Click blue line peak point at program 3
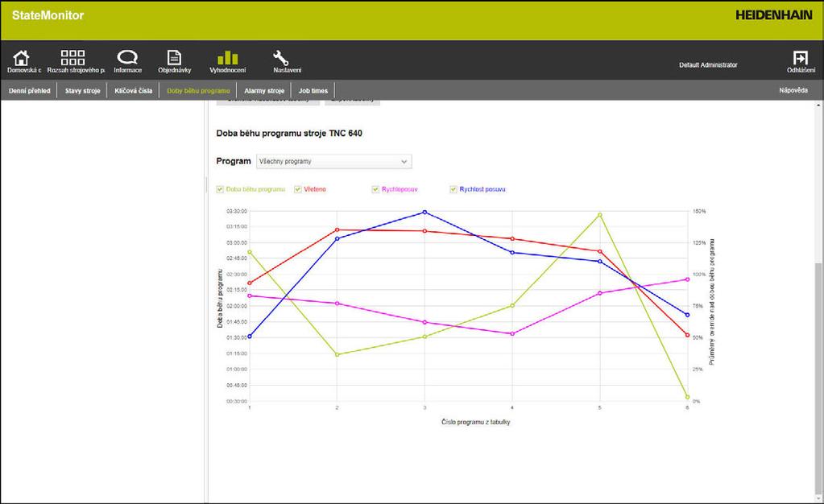 pos(424,213)
